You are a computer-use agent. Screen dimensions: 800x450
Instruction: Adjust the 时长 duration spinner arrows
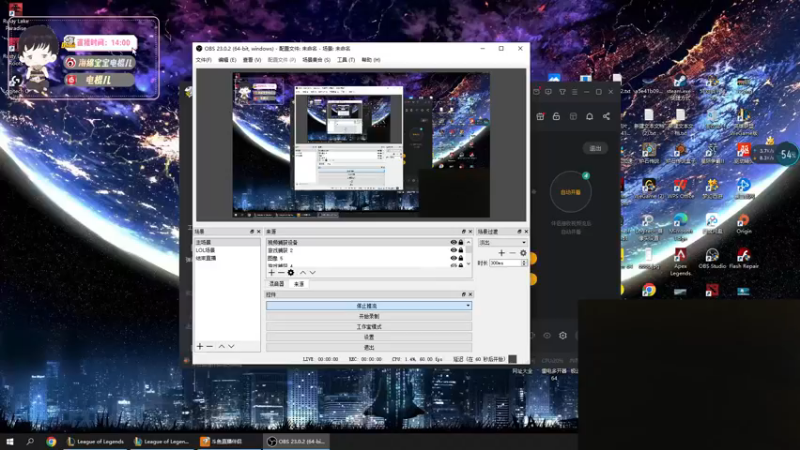(523, 263)
